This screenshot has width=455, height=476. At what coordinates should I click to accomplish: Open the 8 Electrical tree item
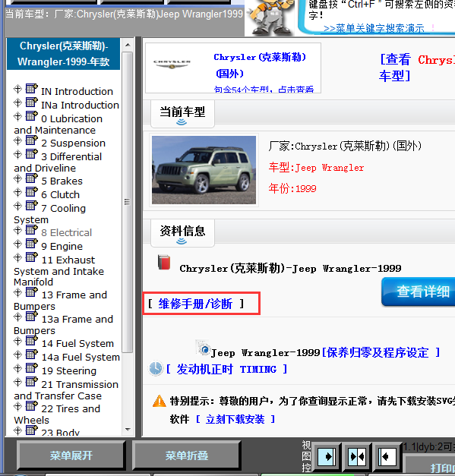point(66,233)
